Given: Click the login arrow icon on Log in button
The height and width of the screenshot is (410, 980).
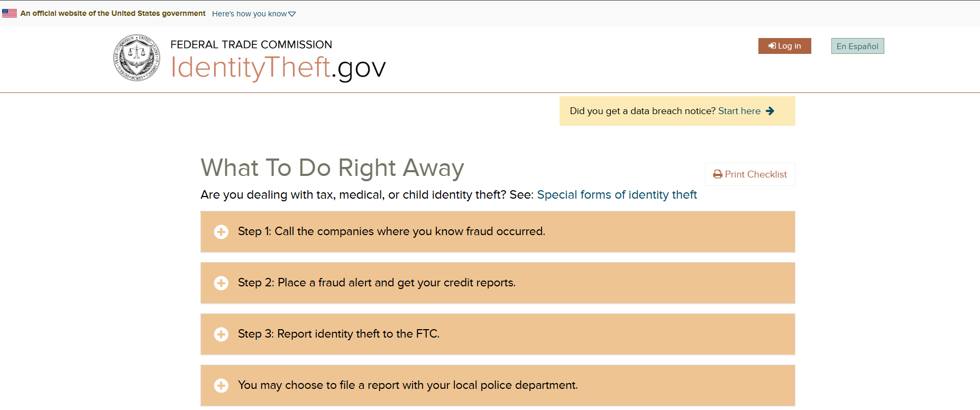Looking at the screenshot, I should click(771, 45).
